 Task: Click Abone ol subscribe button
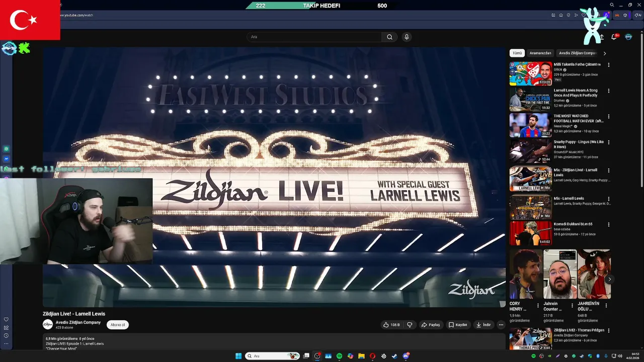(x=118, y=325)
